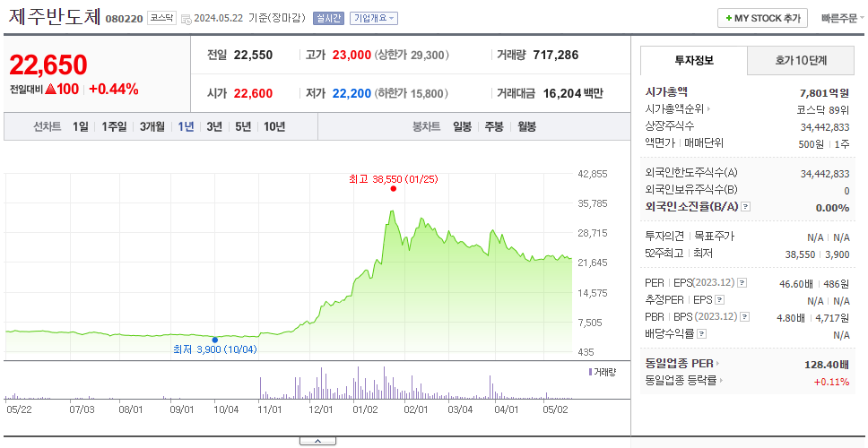Viewport: 868px width, 448px height.
Task: Click the 거래량 legend swatch in volume chart
Action: pos(590,372)
